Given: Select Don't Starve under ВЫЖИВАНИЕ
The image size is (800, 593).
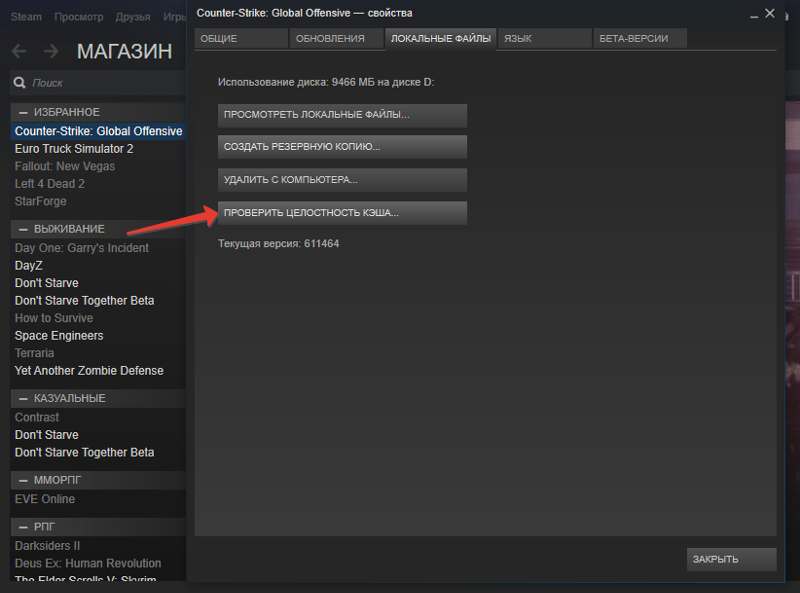Looking at the screenshot, I should coord(46,283).
